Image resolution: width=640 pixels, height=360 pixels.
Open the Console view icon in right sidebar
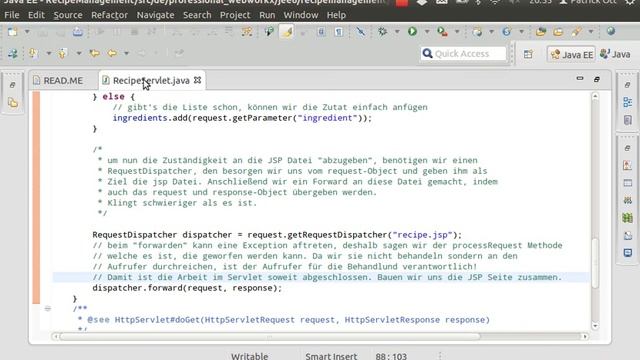627,253
